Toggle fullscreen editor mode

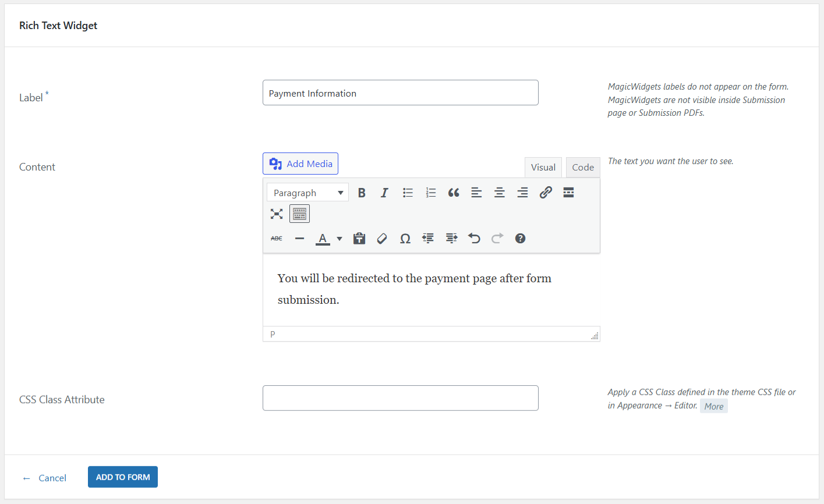click(x=277, y=214)
